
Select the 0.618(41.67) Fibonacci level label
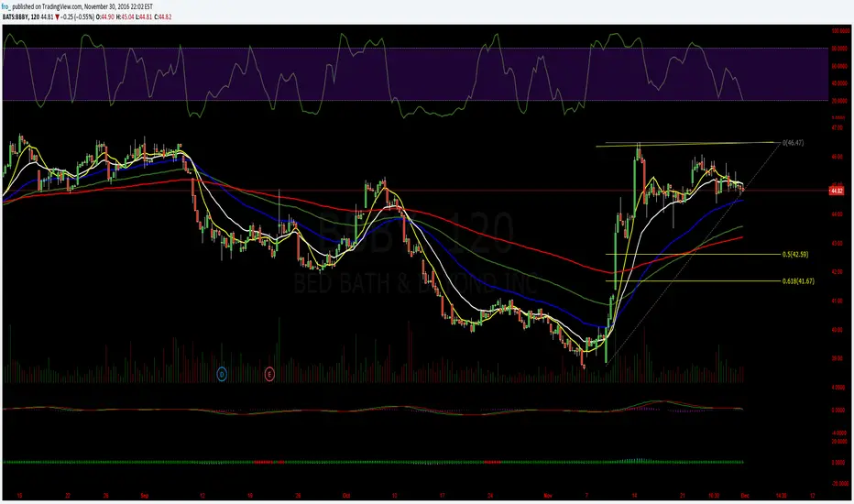798,281
